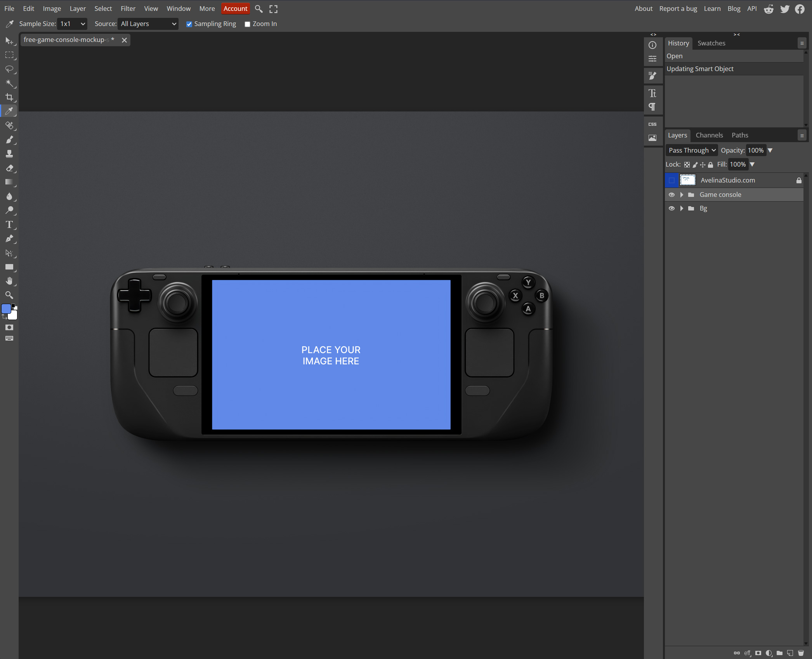The width and height of the screenshot is (812, 659).
Task: Switch to the Swatches tab
Action: click(711, 43)
